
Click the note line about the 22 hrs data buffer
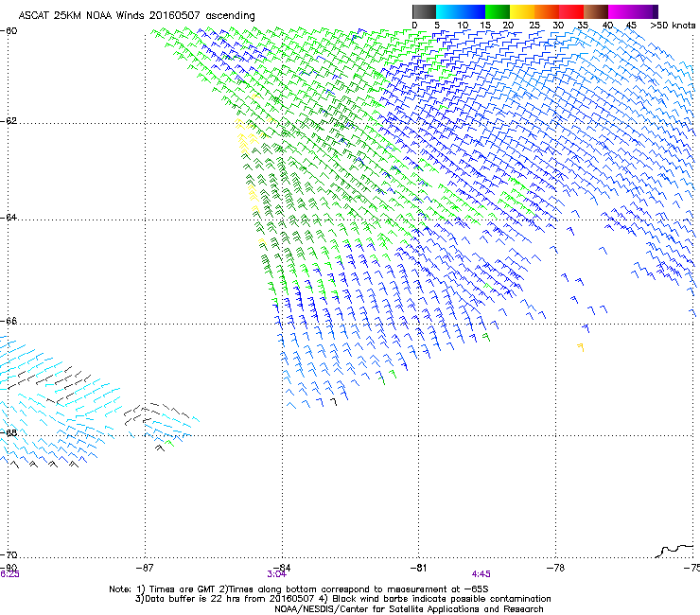(342, 599)
